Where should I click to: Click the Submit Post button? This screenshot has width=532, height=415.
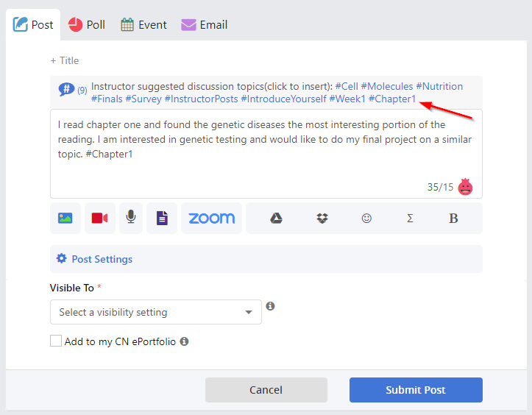click(x=416, y=390)
